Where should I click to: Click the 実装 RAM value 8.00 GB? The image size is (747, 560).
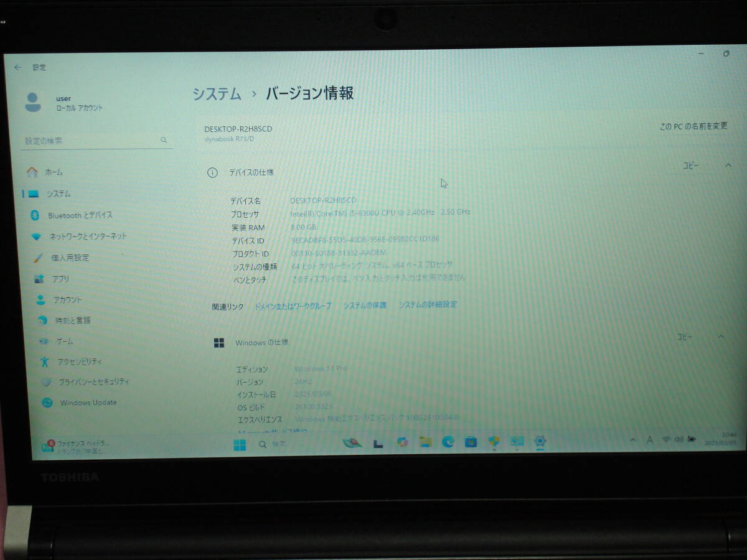pos(304,228)
